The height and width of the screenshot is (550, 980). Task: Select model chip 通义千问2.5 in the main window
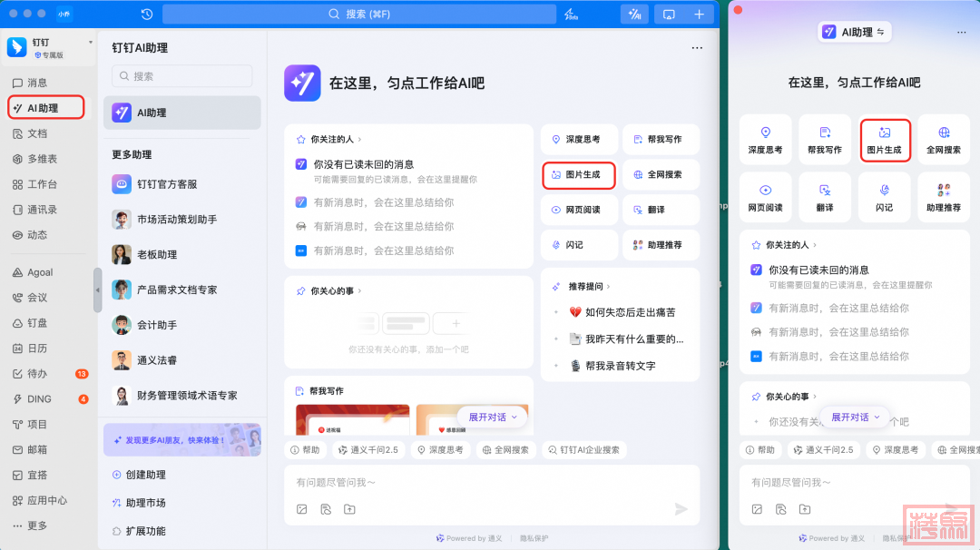(368, 450)
